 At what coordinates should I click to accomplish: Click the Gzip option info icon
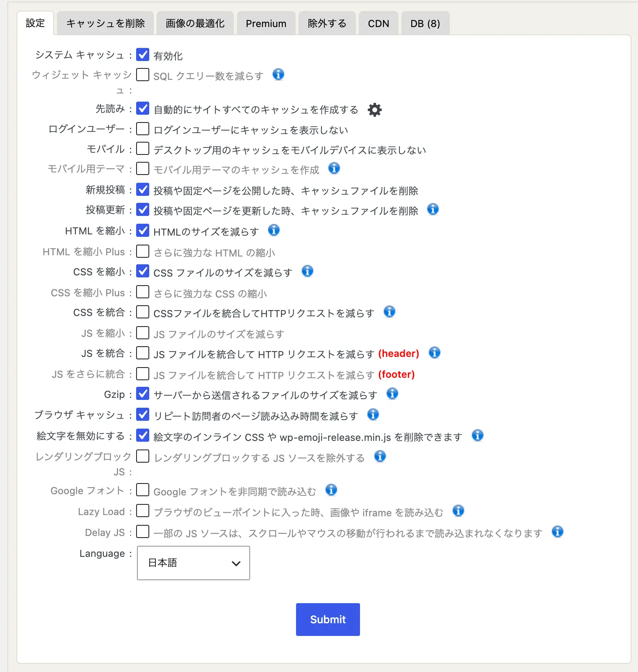pyautogui.click(x=392, y=393)
